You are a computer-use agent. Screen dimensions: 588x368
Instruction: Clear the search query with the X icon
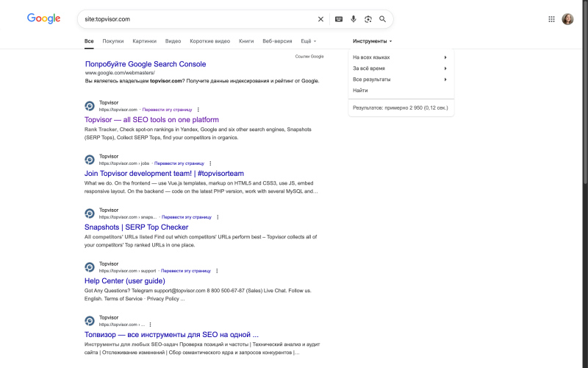[x=320, y=19]
